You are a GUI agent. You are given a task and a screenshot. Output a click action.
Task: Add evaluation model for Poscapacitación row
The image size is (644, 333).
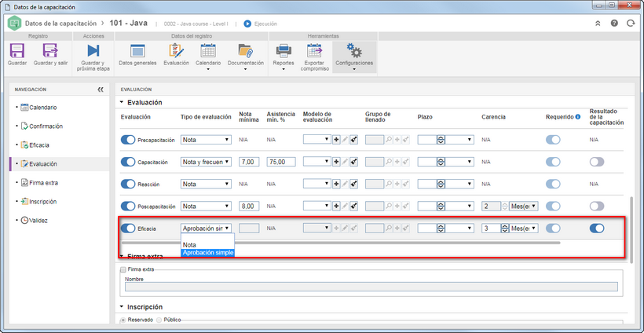336,206
